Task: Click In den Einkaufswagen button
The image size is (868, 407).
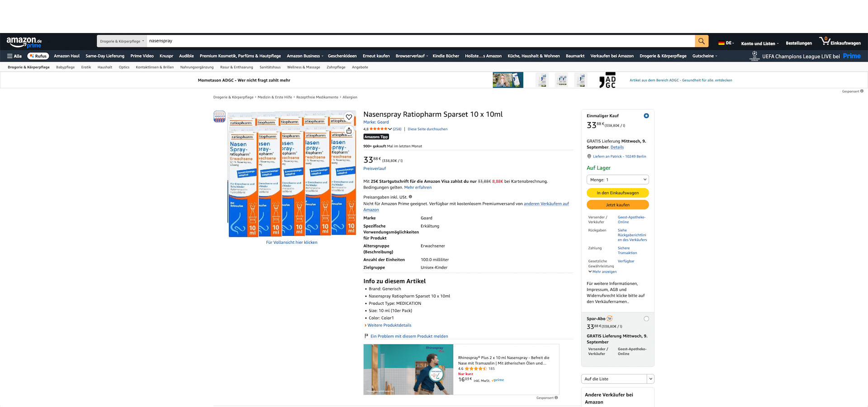Action: 618,193
